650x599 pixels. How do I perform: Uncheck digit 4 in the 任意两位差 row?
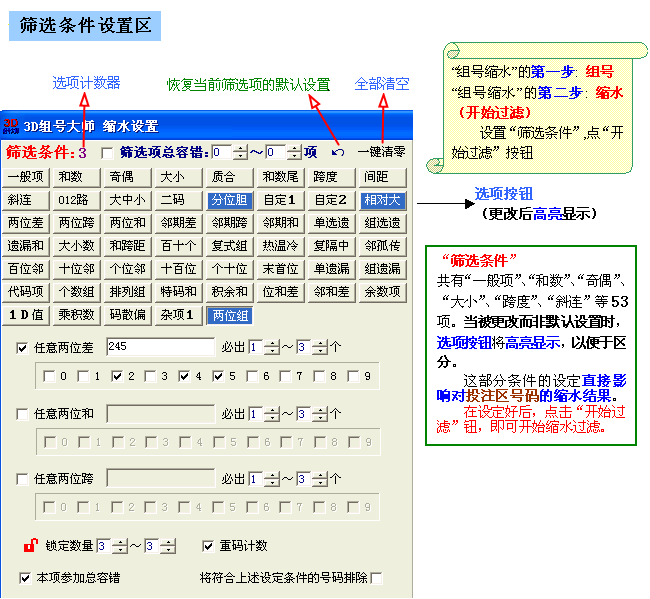[185, 377]
